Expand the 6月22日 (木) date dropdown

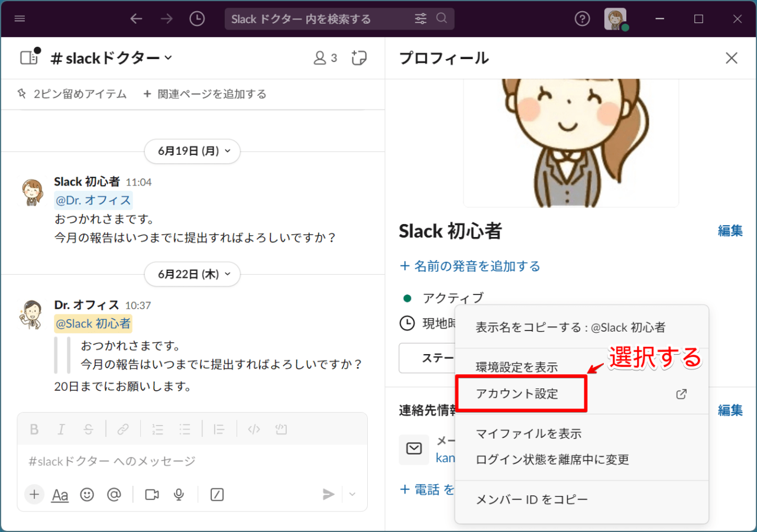(192, 274)
